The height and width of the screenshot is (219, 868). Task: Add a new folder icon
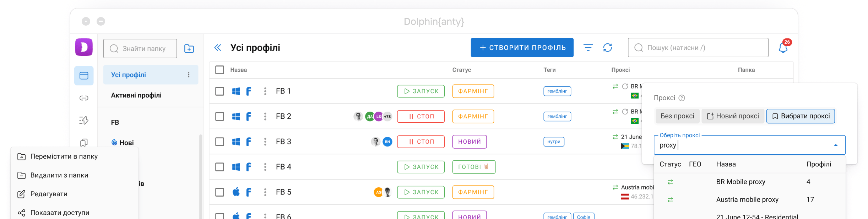point(189,49)
